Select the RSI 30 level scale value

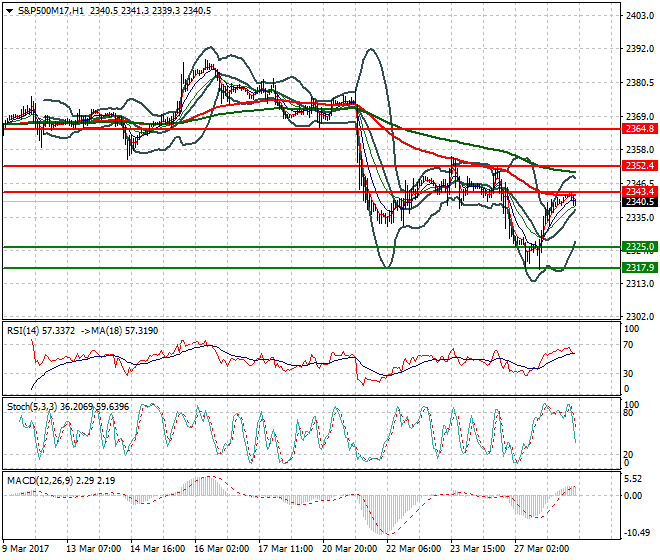[628, 373]
